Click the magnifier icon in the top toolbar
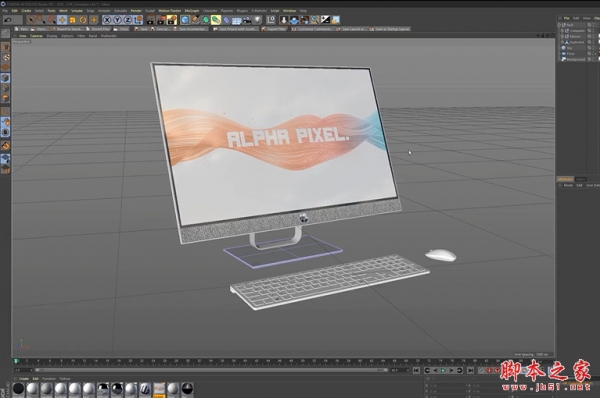Screen dimensions: 600x398 click(x=315, y=20)
